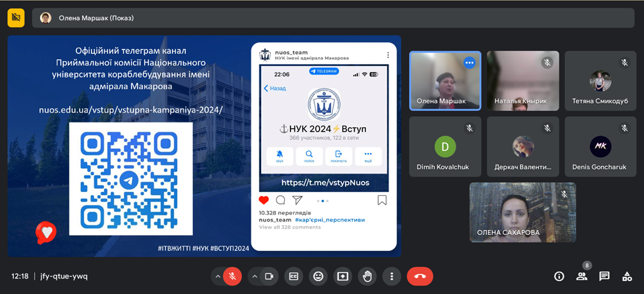Click the muted mic icon on Denis Goncharuk tile
This screenshot has width=644, height=294.
[624, 128]
